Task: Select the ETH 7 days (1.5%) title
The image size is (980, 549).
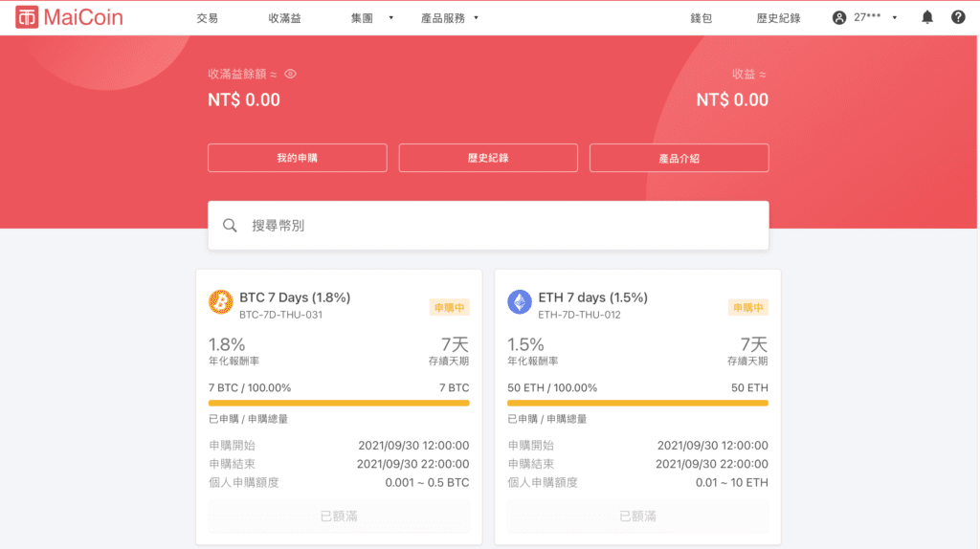Action: click(x=593, y=297)
